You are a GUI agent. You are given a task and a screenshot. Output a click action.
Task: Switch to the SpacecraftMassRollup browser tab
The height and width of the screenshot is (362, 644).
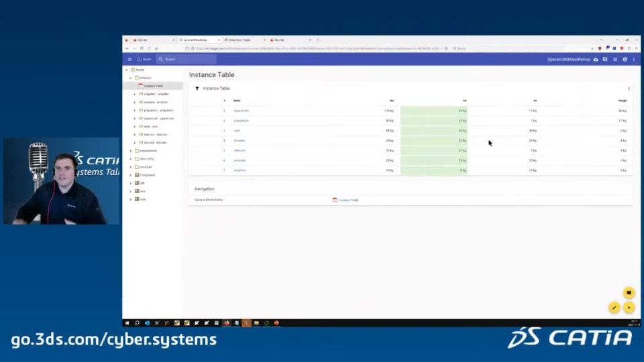199,40
